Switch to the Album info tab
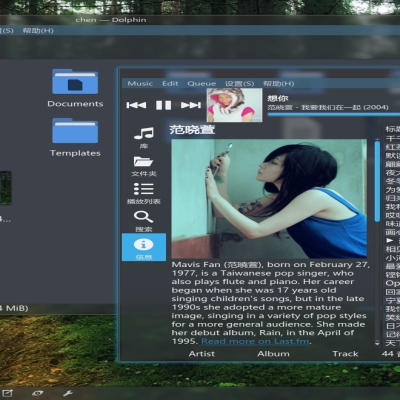The image size is (400, 400). [x=273, y=354]
